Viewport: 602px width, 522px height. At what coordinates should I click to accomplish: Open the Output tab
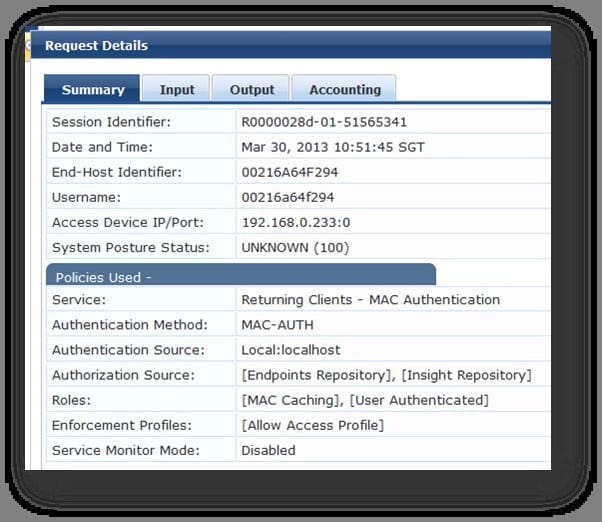coord(252,89)
